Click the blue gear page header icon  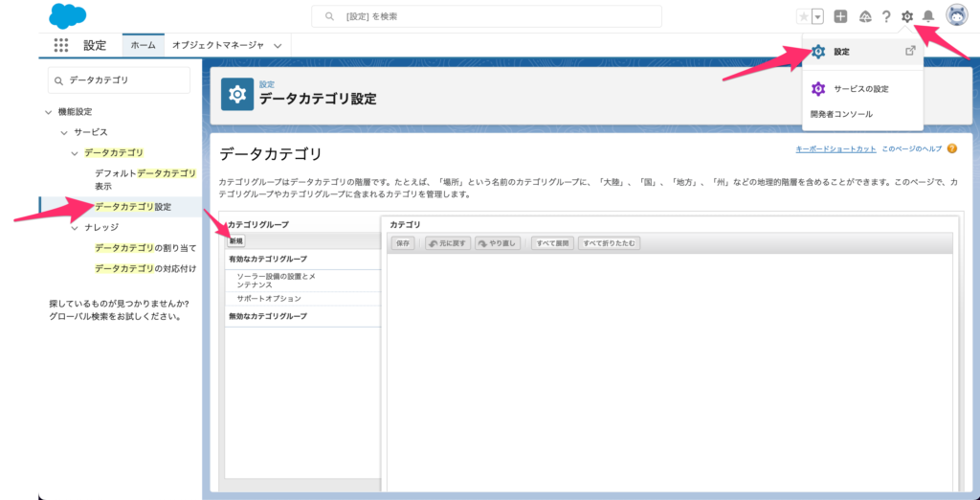[x=237, y=94]
